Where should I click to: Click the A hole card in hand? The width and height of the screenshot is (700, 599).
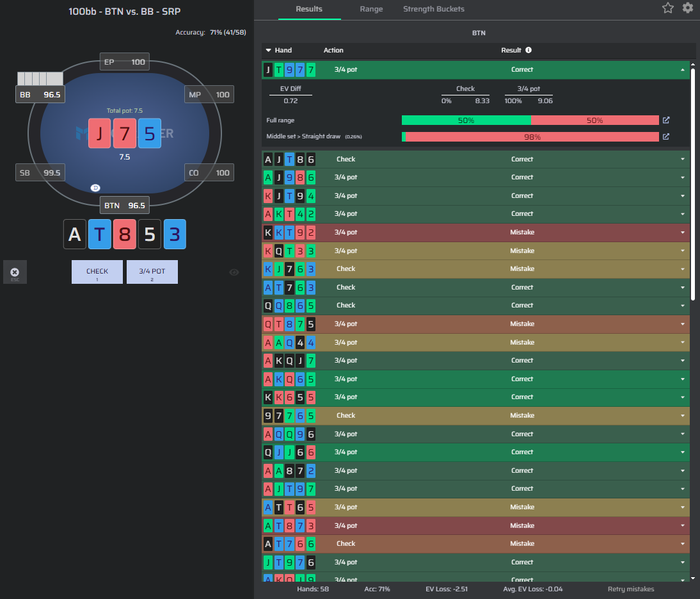tap(75, 234)
